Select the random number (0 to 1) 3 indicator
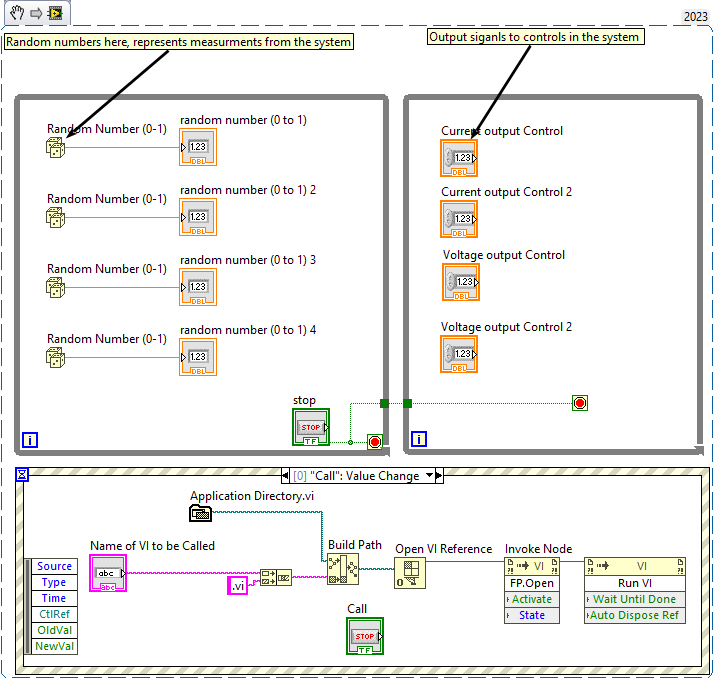Image resolution: width=714 pixels, height=679 pixels. pos(198,287)
